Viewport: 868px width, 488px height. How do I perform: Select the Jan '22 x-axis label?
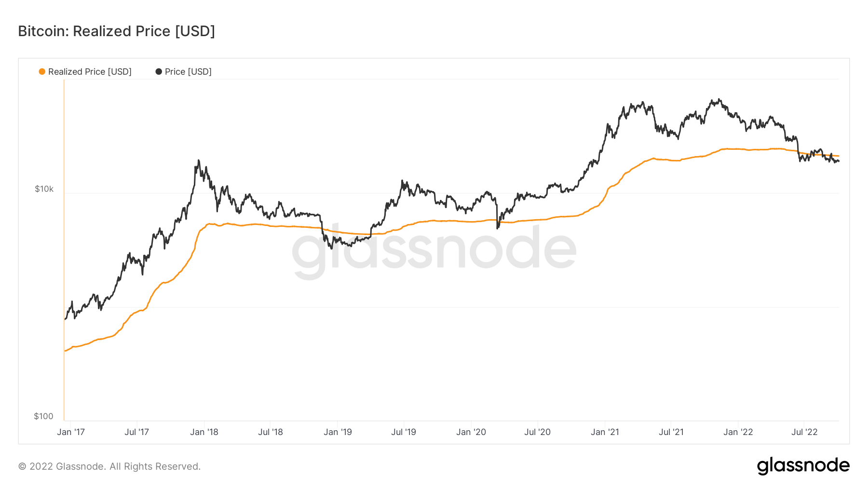point(738,432)
